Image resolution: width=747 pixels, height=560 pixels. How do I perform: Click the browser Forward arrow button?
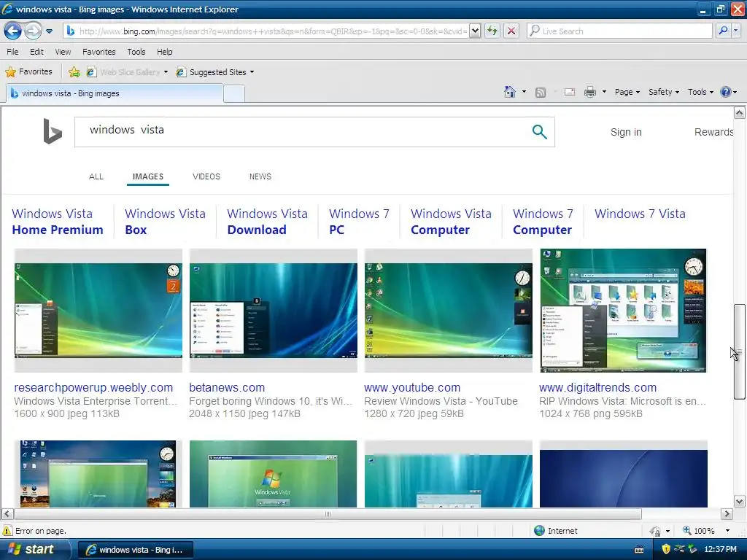[x=32, y=31]
